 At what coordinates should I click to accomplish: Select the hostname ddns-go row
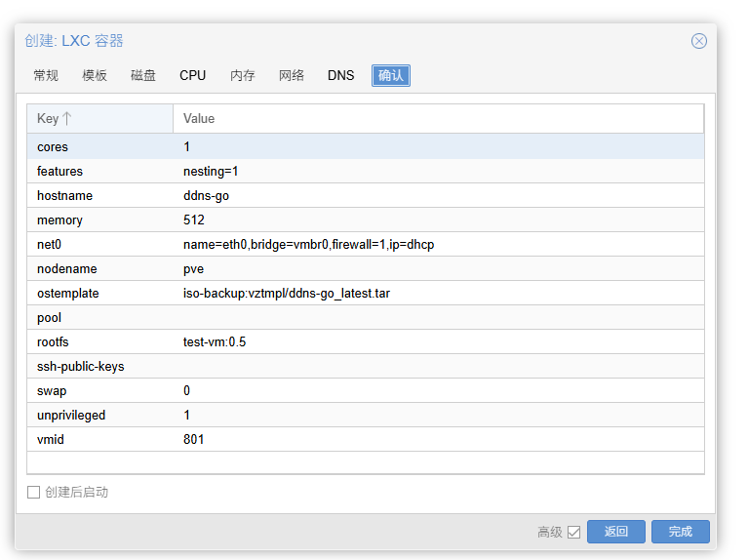[365, 196]
